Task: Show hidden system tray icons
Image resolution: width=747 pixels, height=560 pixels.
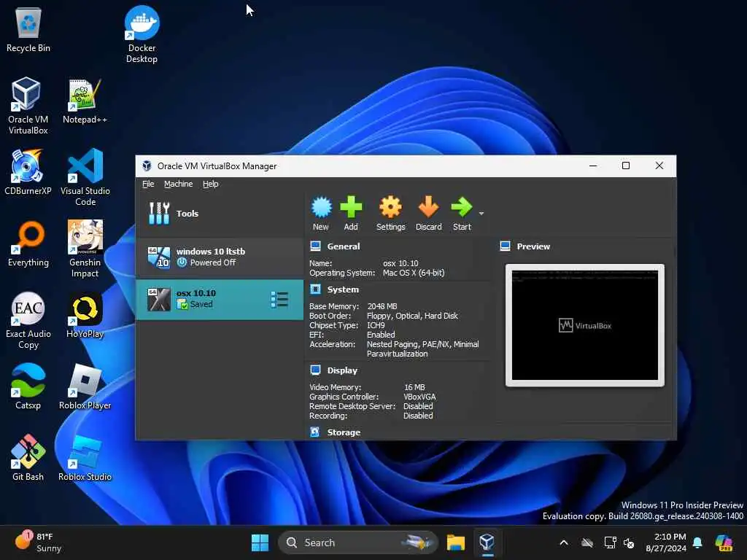Action: (564, 542)
